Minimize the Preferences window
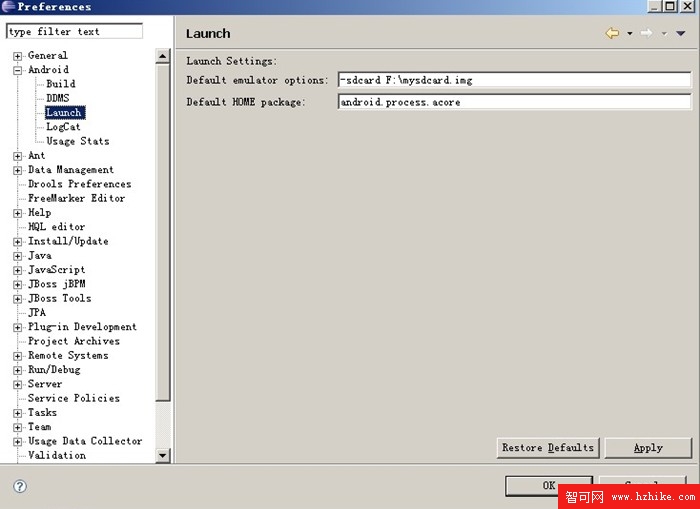Viewport: 700px width, 509px height. (x=654, y=6)
